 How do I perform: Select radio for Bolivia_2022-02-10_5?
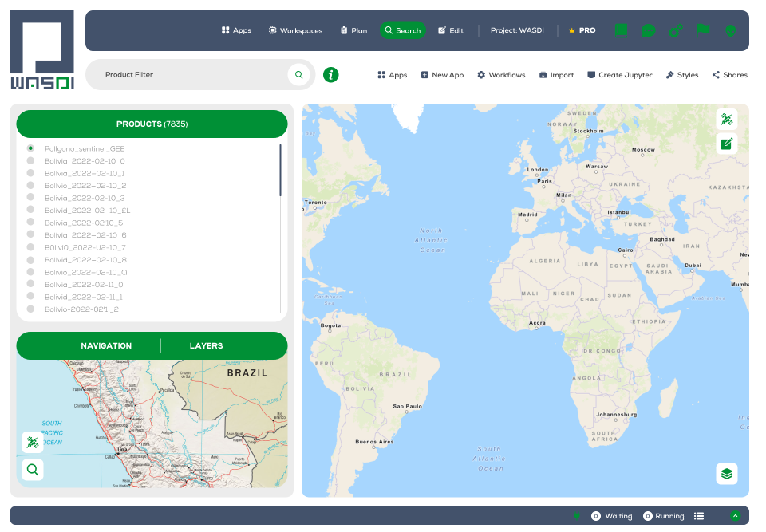coord(30,223)
